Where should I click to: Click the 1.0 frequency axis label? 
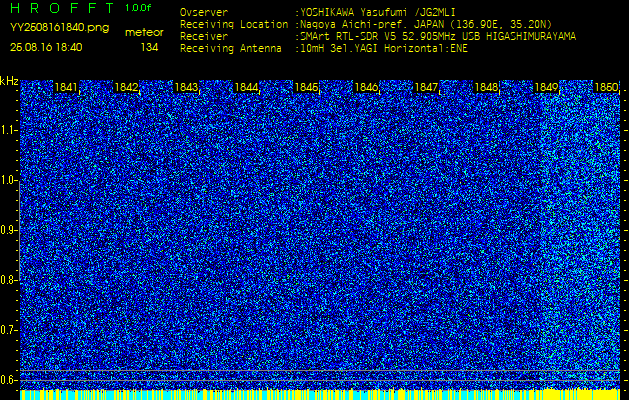point(8,181)
